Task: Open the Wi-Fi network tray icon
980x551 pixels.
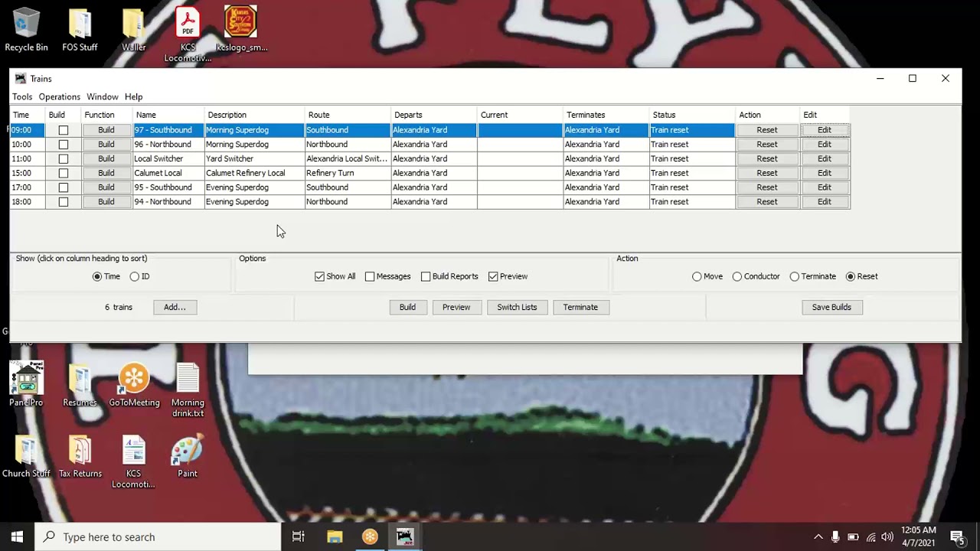Action: click(x=871, y=537)
